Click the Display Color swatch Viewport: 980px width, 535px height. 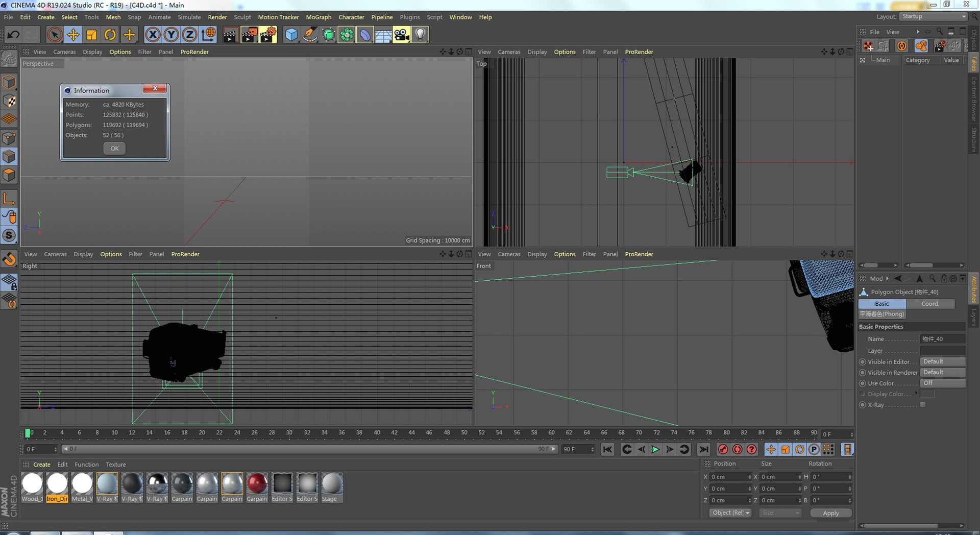point(927,394)
